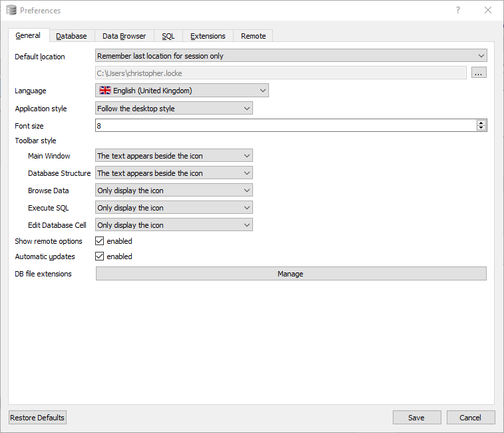Screen dimensions: 504x433
Task: Open the Main Window toolbar style dropdown
Action: (174, 156)
